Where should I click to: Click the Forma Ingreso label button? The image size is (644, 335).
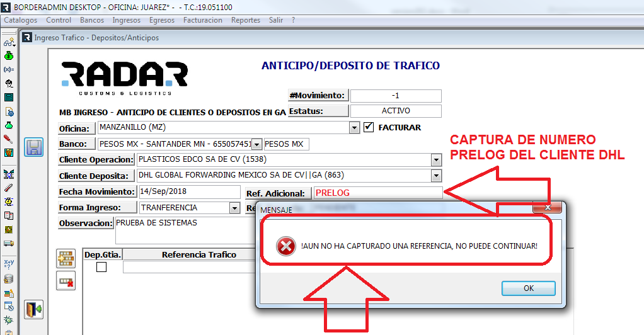(97, 207)
